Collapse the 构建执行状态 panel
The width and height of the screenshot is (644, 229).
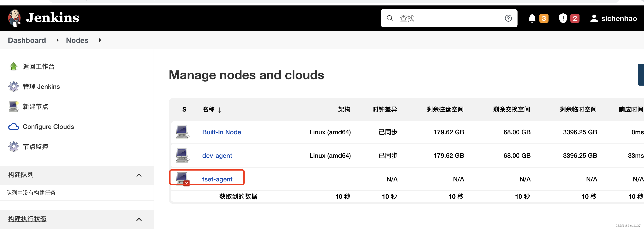coord(139,219)
